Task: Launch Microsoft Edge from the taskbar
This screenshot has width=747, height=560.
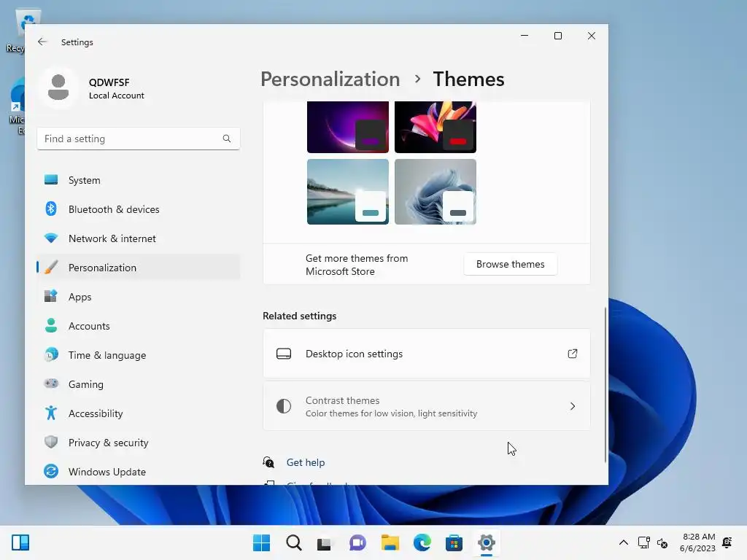Action: [x=422, y=542]
